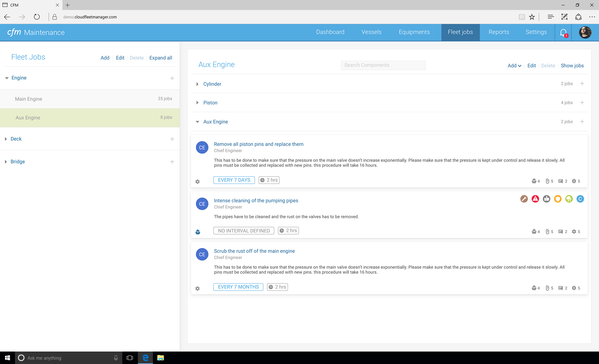Screen dimensions: 599x364
Task: Open the notifications bell
Action: (x=563, y=32)
